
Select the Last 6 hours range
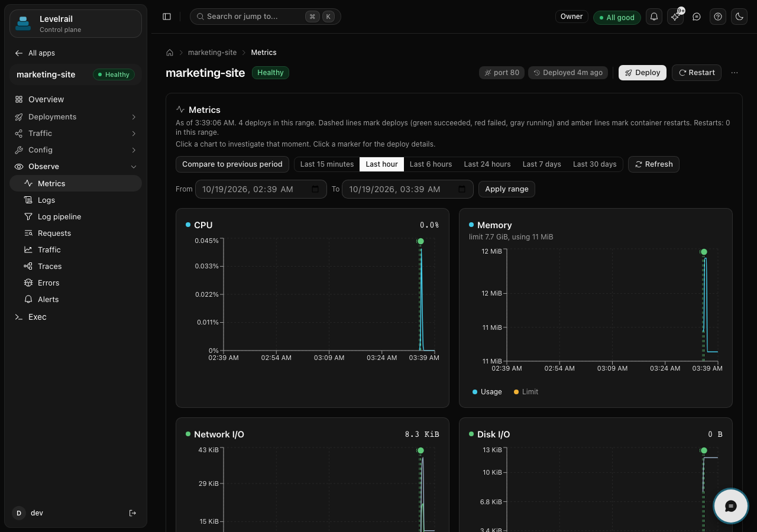(431, 164)
